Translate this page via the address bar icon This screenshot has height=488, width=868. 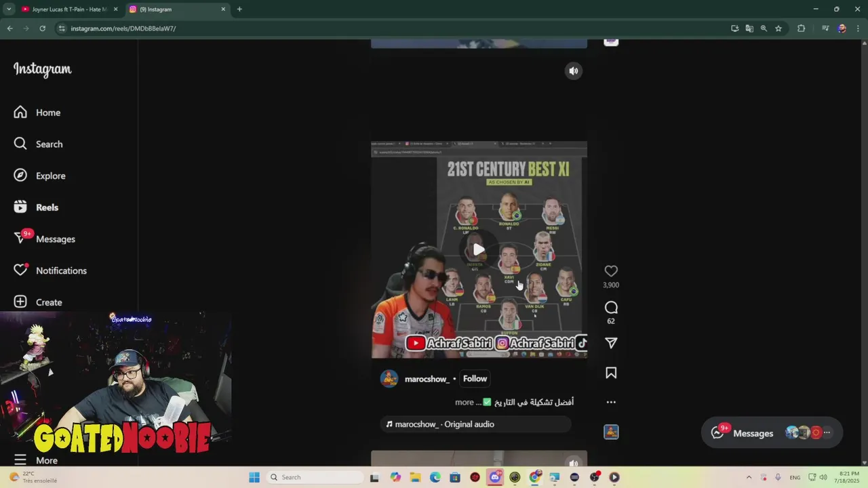tap(749, 28)
